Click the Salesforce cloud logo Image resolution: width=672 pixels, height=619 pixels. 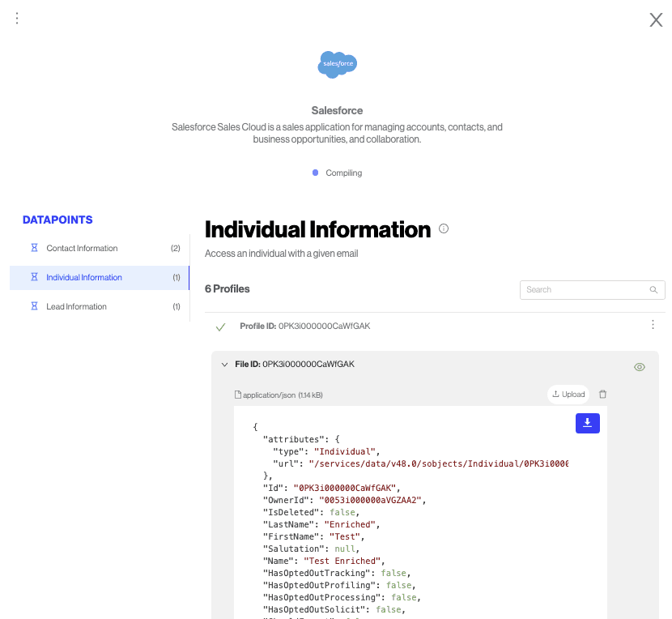[x=337, y=64]
